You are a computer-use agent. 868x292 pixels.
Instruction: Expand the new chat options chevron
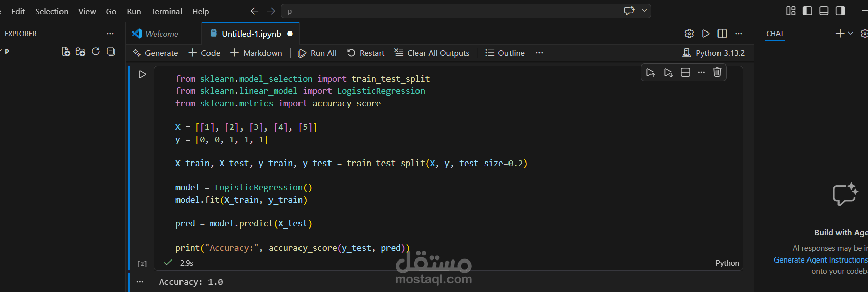pos(850,33)
